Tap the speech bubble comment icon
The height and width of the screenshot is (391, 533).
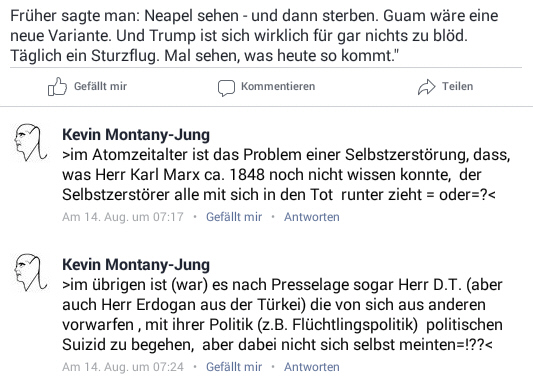[x=226, y=88]
